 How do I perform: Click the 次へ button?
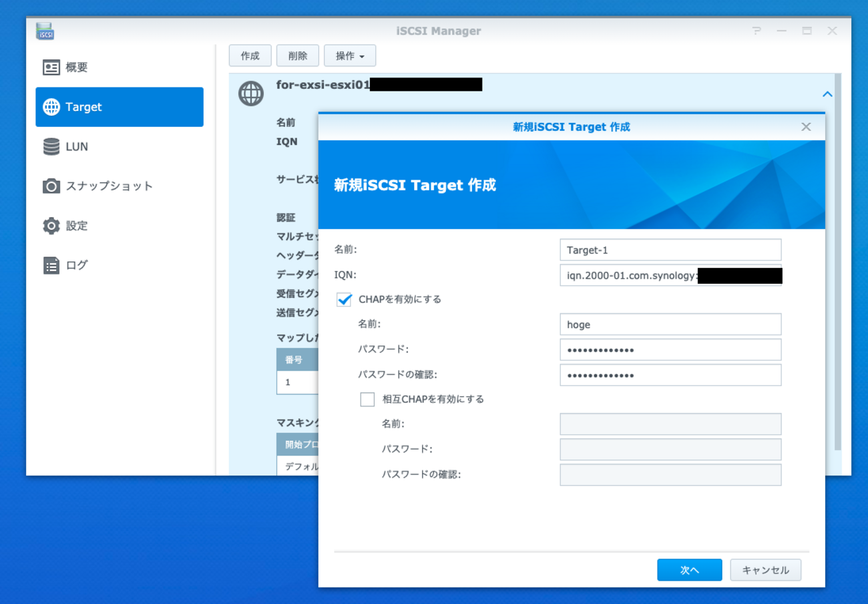coord(690,570)
